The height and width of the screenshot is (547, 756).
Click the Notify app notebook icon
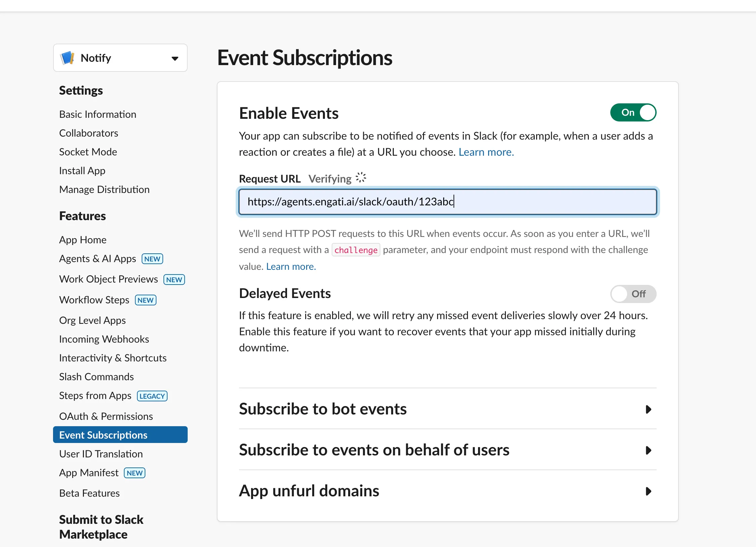point(67,58)
